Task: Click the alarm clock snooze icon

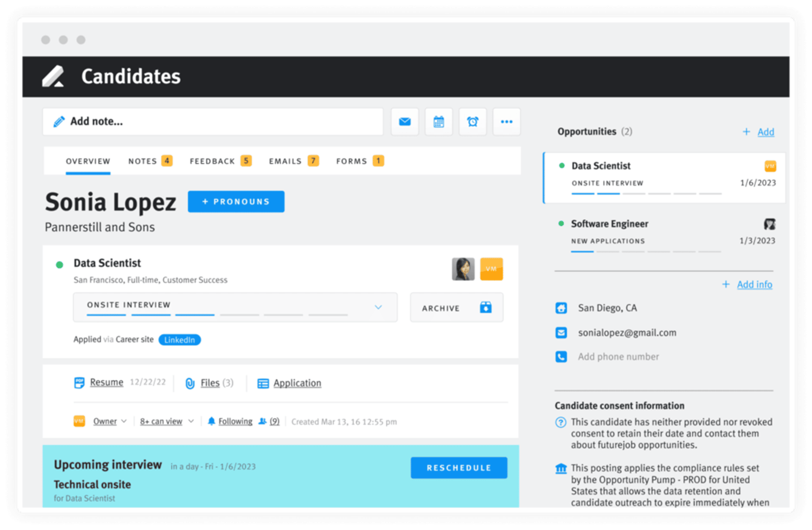Action: point(472,122)
